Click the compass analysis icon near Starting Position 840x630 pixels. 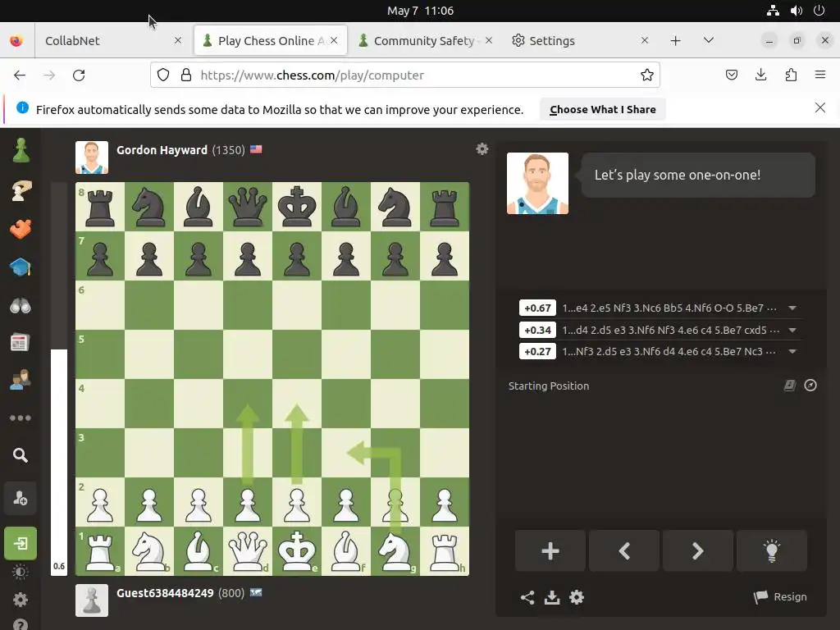[x=810, y=386]
